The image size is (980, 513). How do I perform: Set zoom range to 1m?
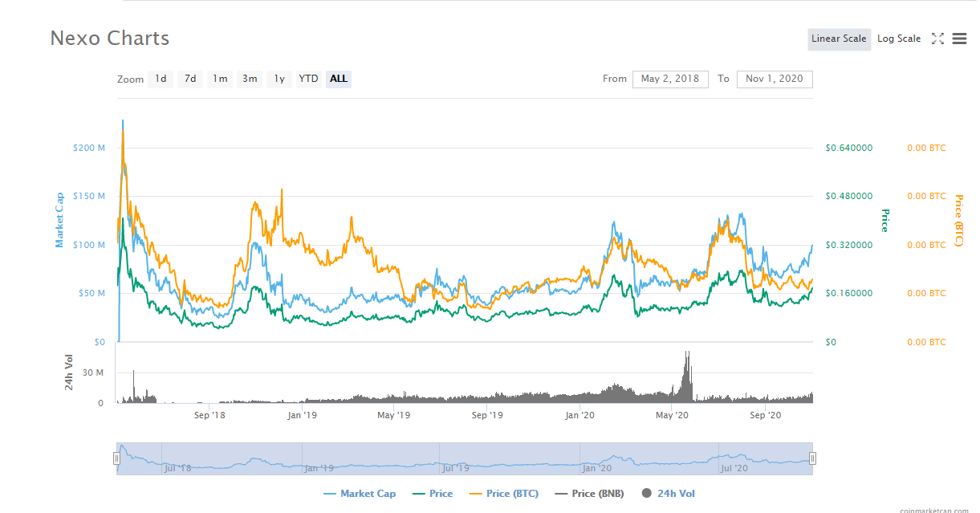(220, 79)
